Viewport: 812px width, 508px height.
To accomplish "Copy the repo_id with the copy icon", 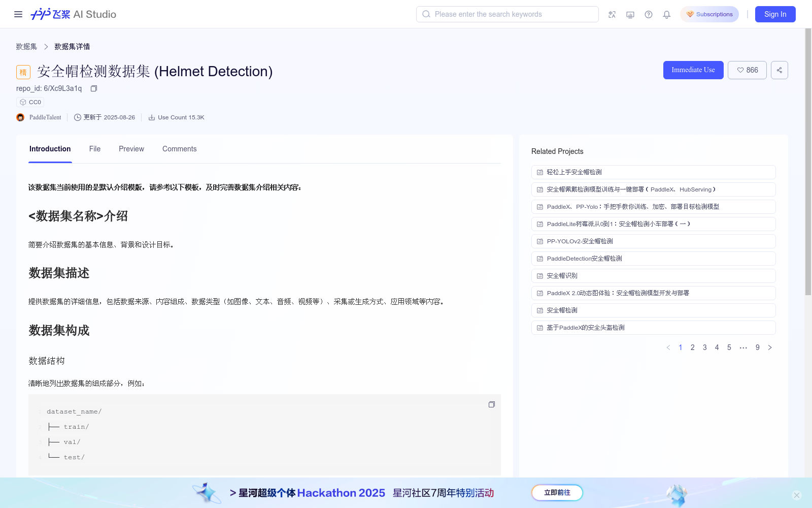I will (x=94, y=88).
